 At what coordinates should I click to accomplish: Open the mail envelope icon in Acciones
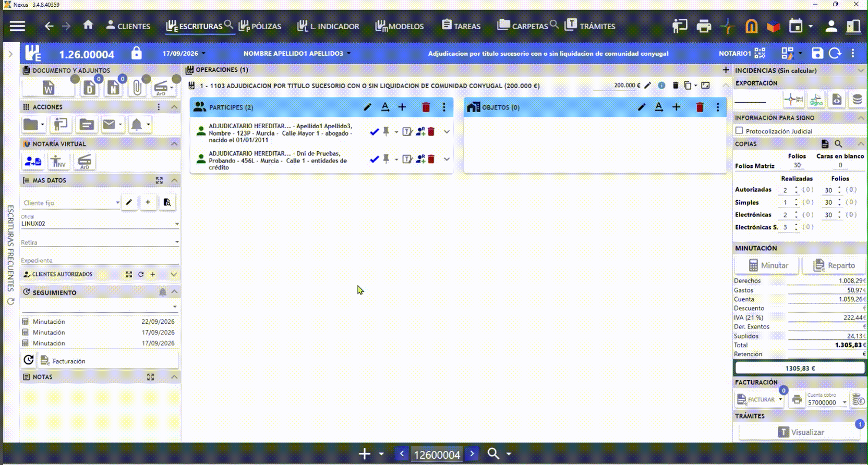tap(109, 125)
